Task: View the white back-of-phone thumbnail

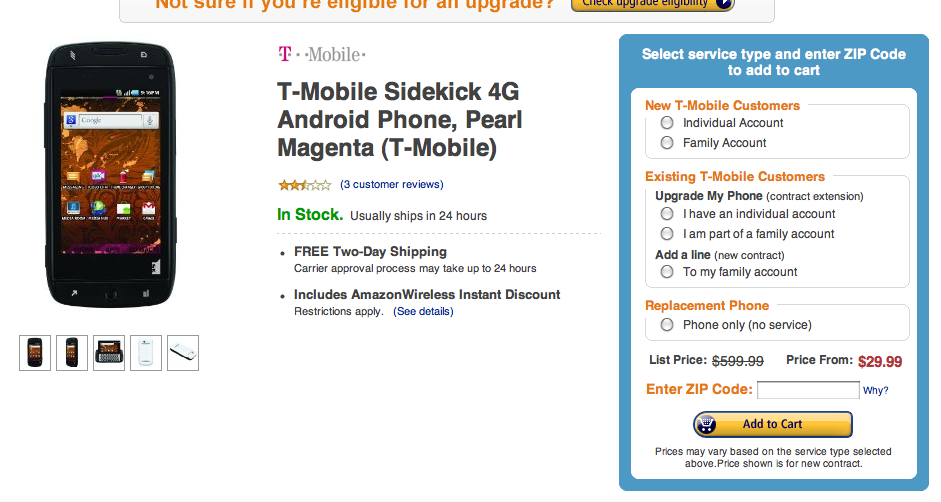Action: click(x=146, y=353)
